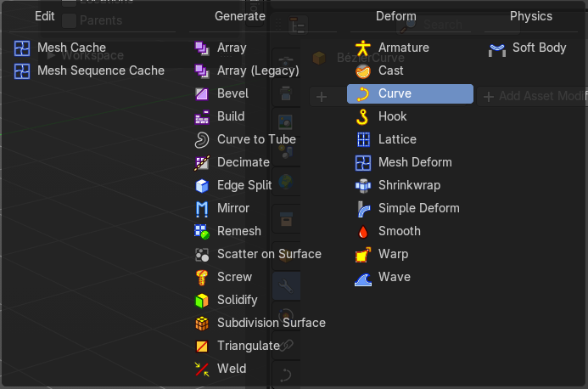Select the Simple Deform bent pipe icon
This screenshot has width=588, height=389.
point(363,208)
